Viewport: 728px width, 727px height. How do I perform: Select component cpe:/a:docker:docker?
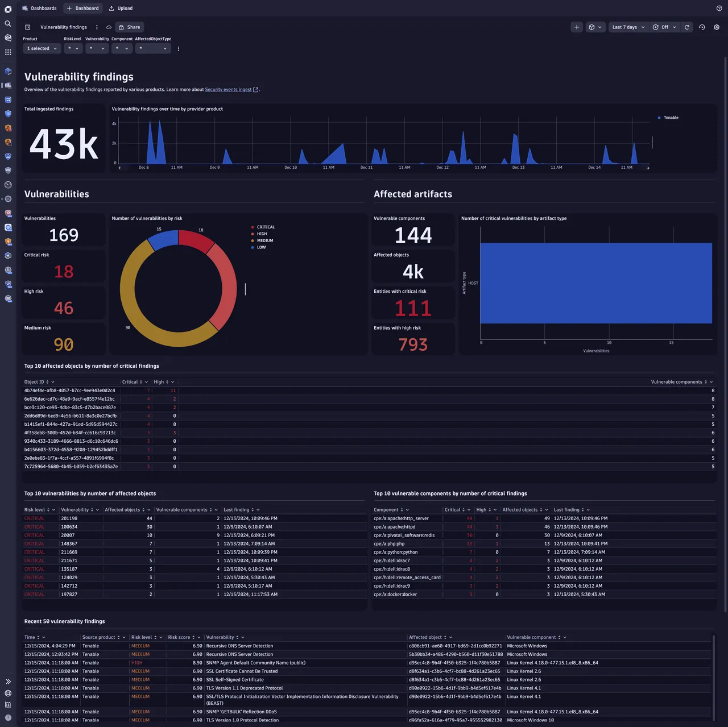point(395,595)
